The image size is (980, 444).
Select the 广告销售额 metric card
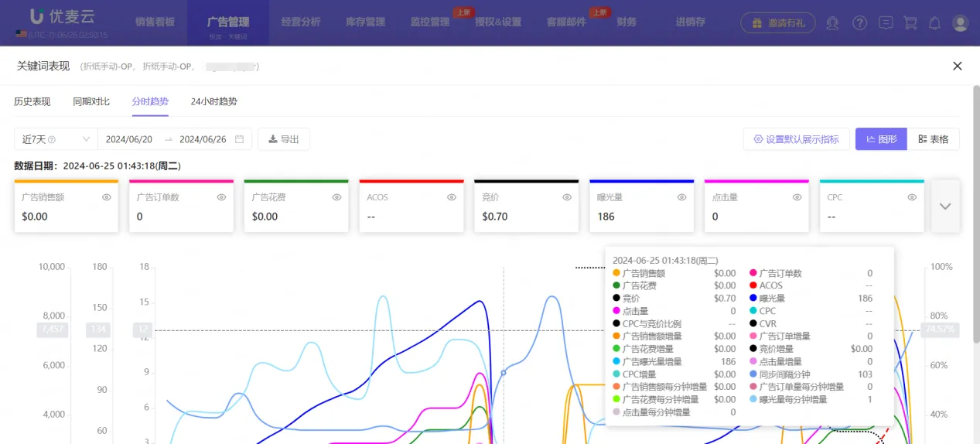pyautogui.click(x=67, y=207)
